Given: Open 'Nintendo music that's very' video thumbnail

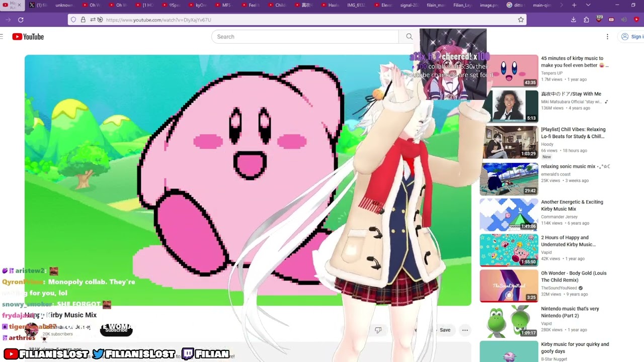Looking at the screenshot, I should (509, 322).
